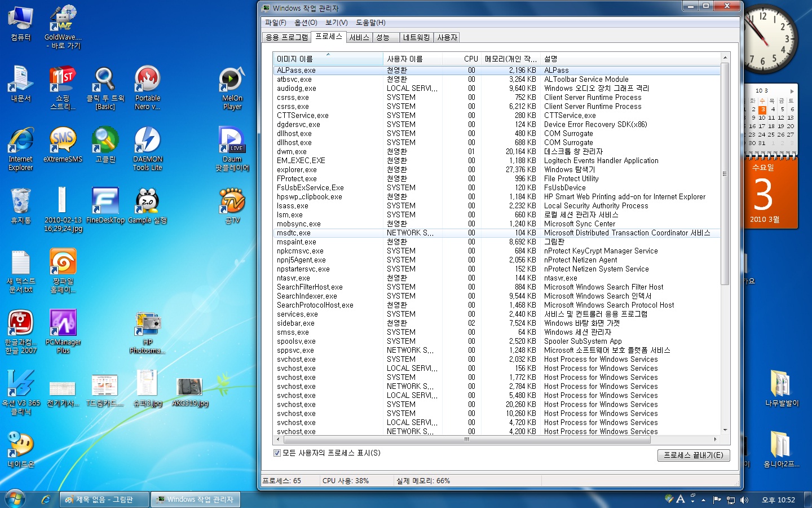Open 내문서 folder icon
The image size is (812, 508).
click(21, 84)
